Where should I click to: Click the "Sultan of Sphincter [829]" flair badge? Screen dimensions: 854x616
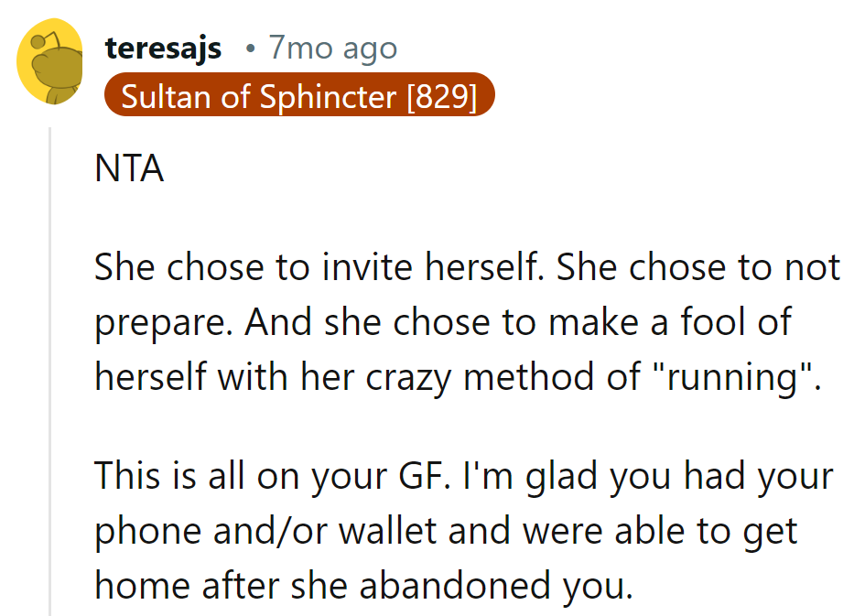point(299,96)
